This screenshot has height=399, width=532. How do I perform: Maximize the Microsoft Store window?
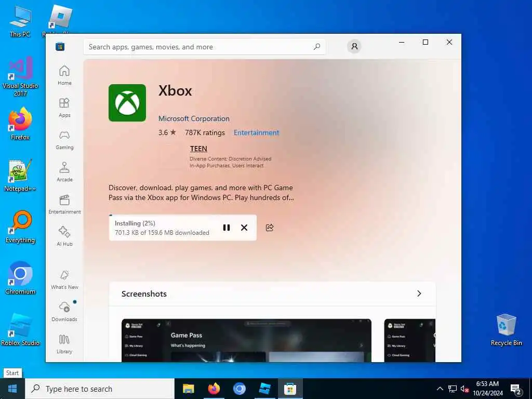point(425,42)
